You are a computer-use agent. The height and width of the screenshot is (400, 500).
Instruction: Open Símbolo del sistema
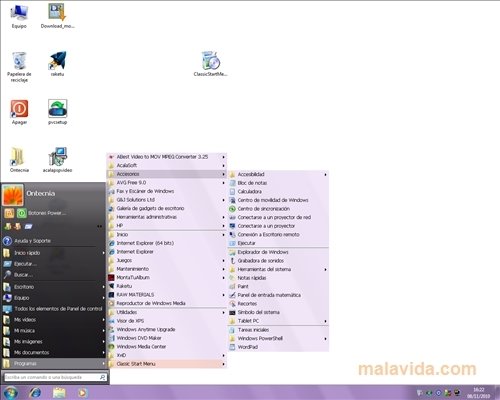[x=279, y=312]
